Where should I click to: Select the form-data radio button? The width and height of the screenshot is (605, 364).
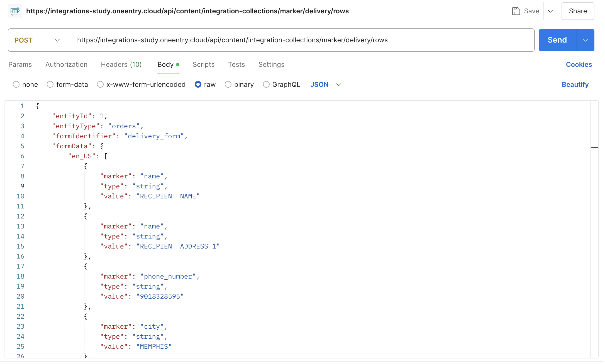50,85
